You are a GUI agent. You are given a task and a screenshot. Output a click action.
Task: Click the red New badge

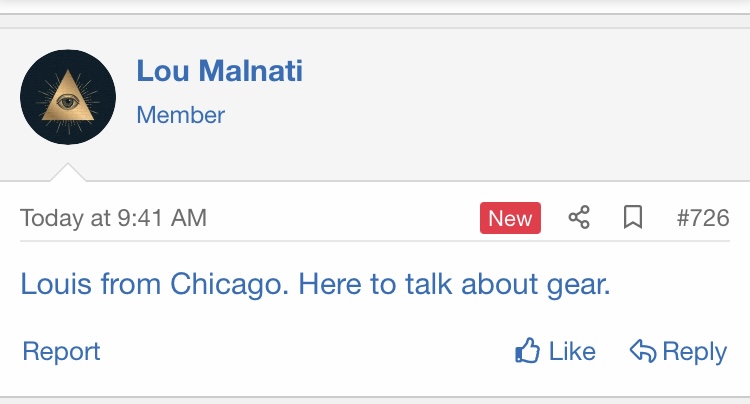click(510, 218)
